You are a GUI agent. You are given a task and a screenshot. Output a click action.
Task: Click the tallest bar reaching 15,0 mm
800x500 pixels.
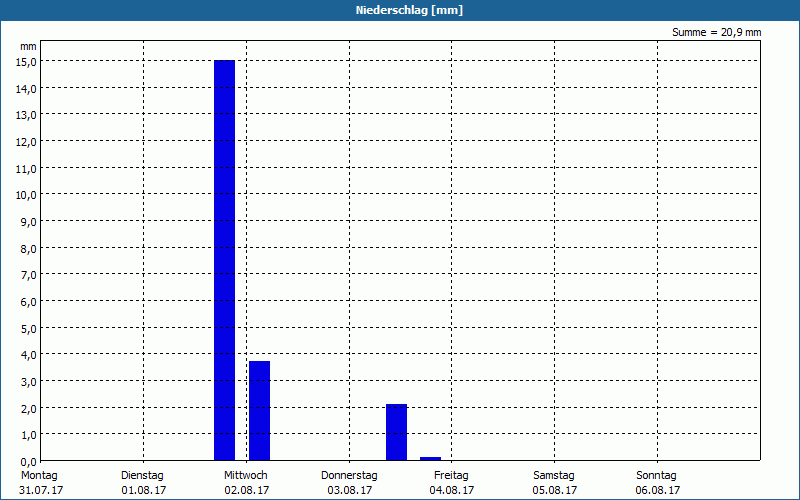click(224, 260)
